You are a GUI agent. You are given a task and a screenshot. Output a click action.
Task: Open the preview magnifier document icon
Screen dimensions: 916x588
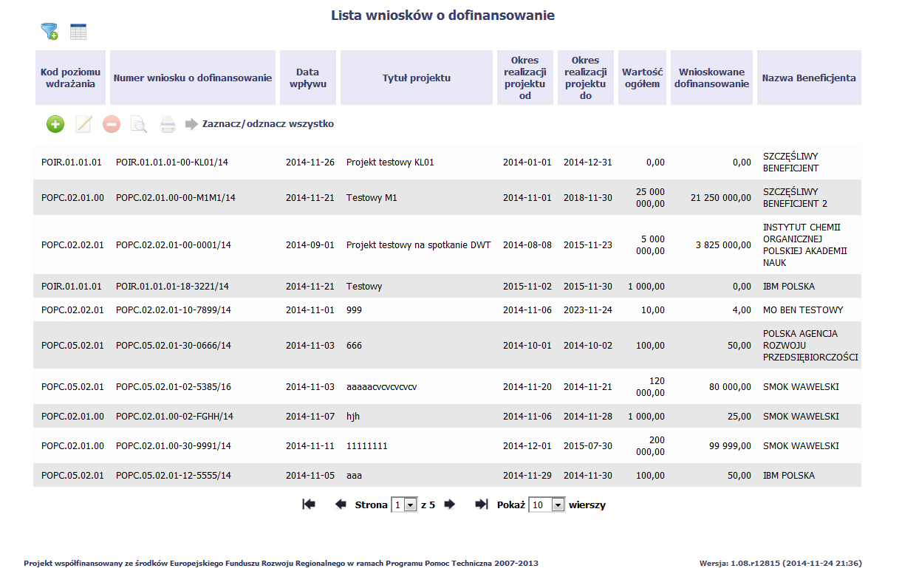(x=139, y=124)
